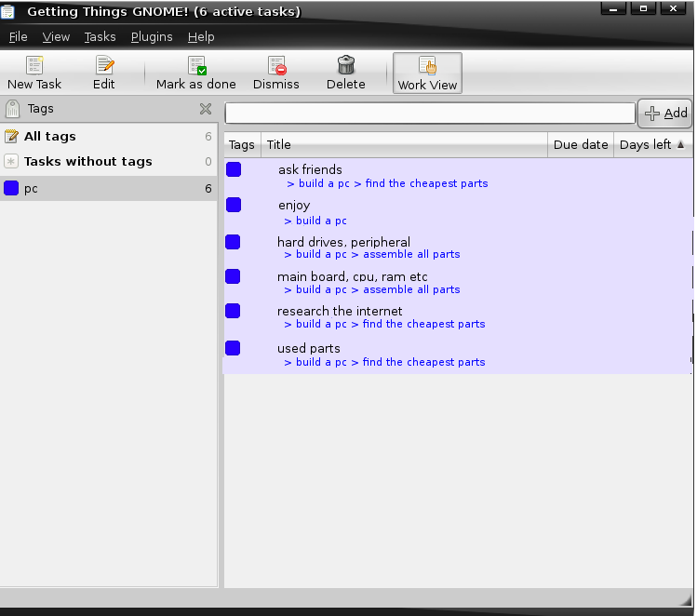The image size is (697, 616).
Task: Close the Tags sidebar panel
Action: [x=206, y=109]
